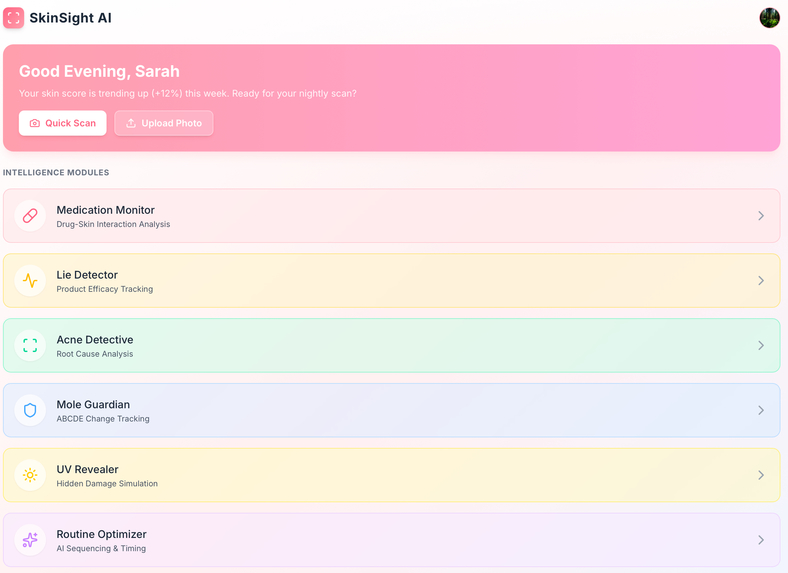Expand Medication Monitor via its chevron
788x573 pixels.
click(x=761, y=216)
